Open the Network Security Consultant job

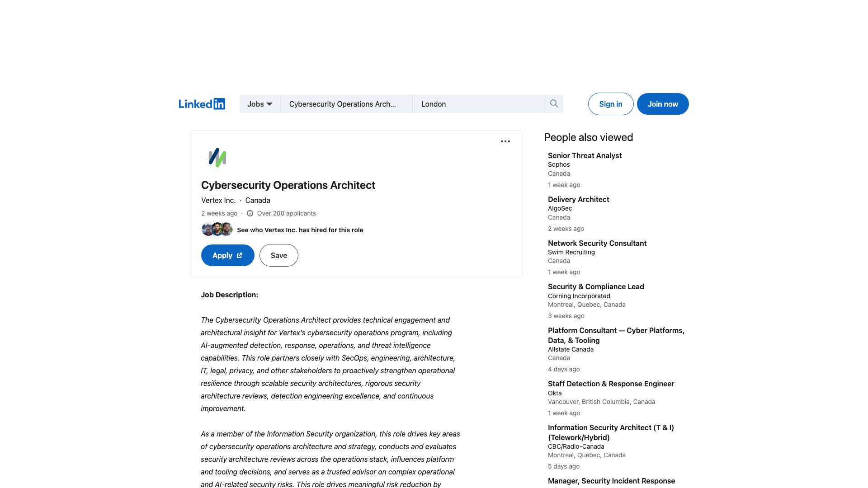597,243
